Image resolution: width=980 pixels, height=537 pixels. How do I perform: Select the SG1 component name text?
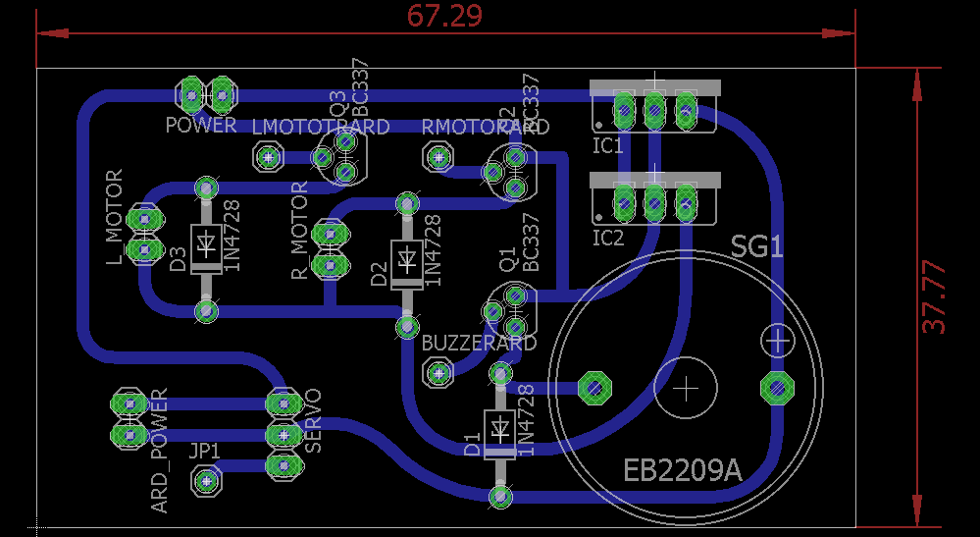(x=757, y=247)
